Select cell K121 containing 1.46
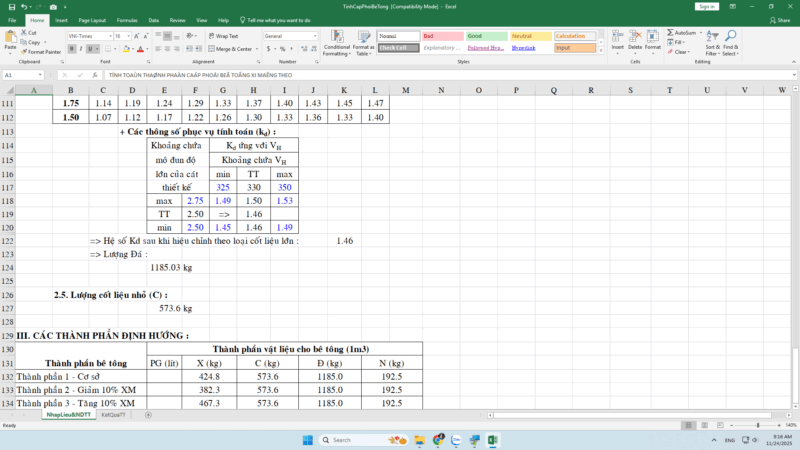Screen dimensions: 800x450 click(345, 241)
